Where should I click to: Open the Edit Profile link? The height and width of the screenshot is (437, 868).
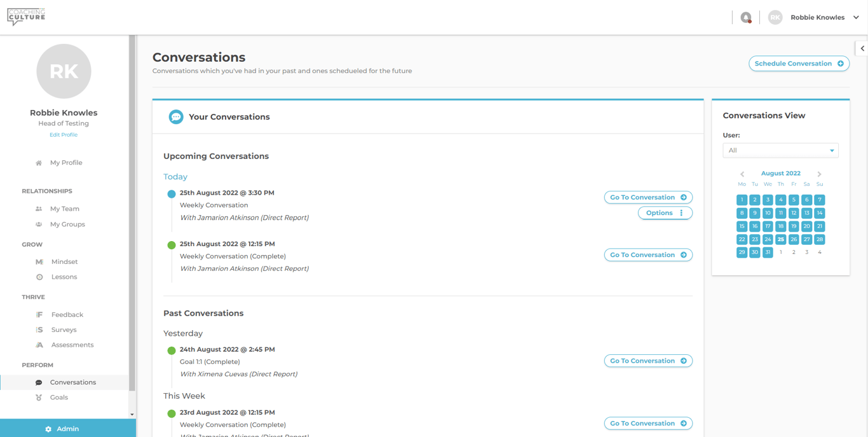click(x=64, y=135)
